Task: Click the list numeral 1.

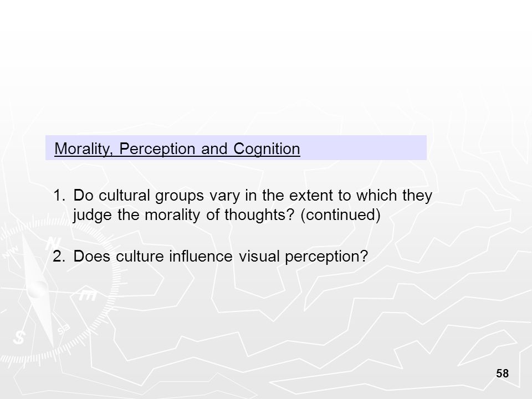Action: coord(59,196)
